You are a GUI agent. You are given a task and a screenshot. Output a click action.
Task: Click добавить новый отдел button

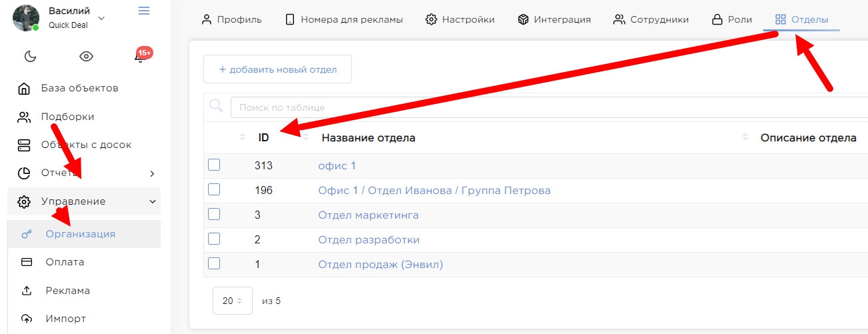point(277,69)
